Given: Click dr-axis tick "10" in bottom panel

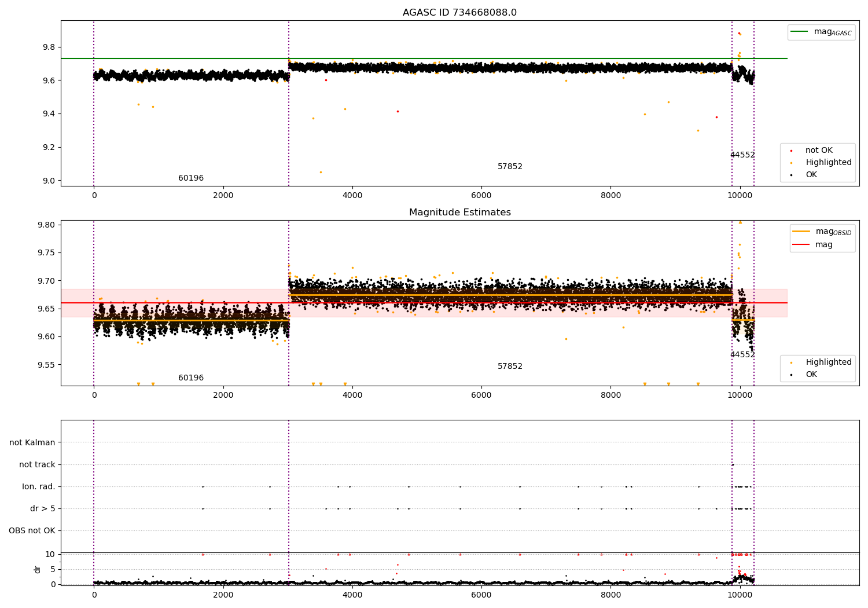Looking at the screenshot, I should coord(50,555).
